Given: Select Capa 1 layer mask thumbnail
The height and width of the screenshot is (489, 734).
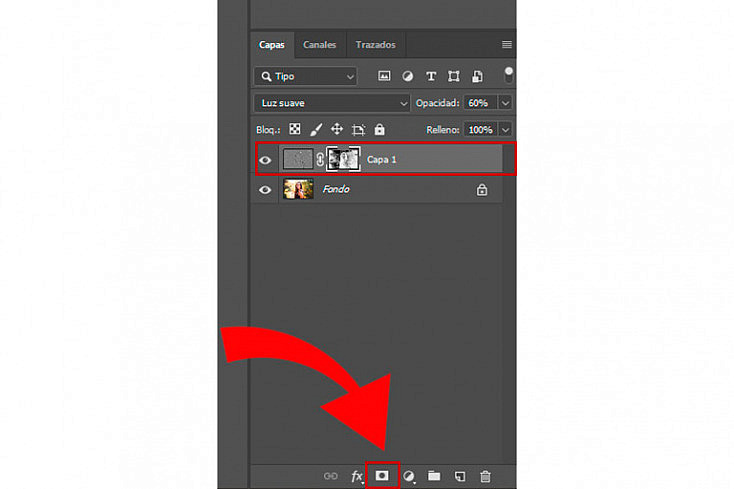Looking at the screenshot, I should coord(344,159).
